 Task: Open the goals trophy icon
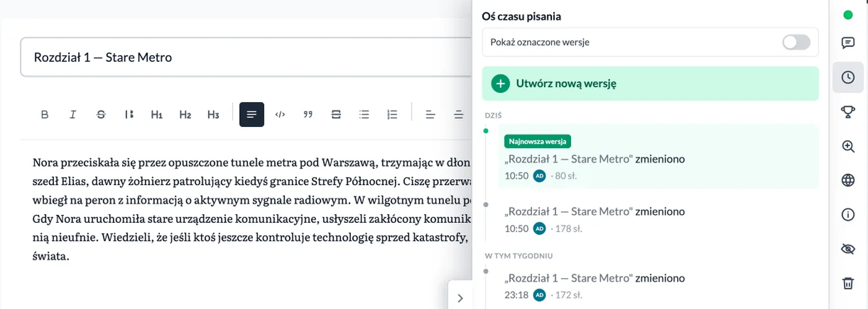point(848,111)
